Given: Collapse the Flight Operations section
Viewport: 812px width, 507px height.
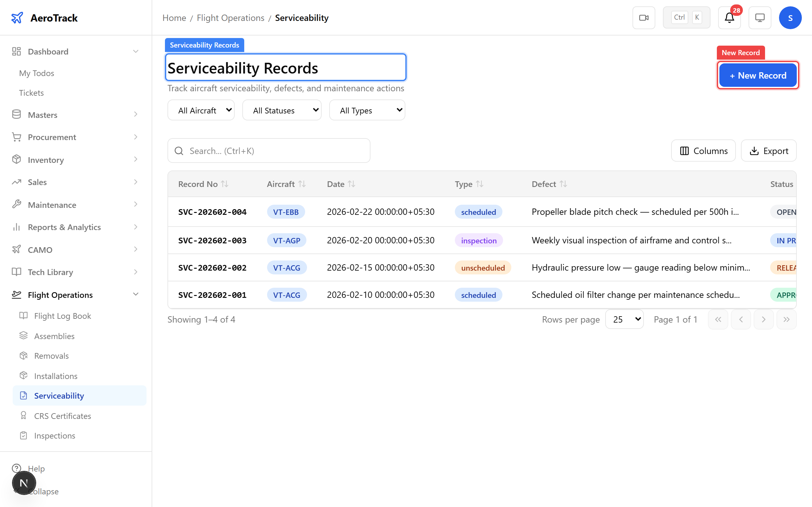Looking at the screenshot, I should tap(135, 294).
